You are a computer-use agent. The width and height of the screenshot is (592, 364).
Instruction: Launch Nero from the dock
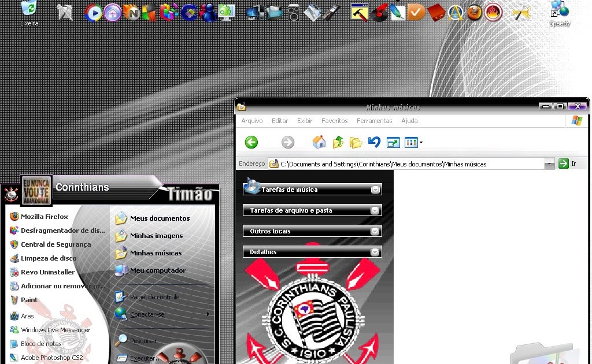coord(132,13)
